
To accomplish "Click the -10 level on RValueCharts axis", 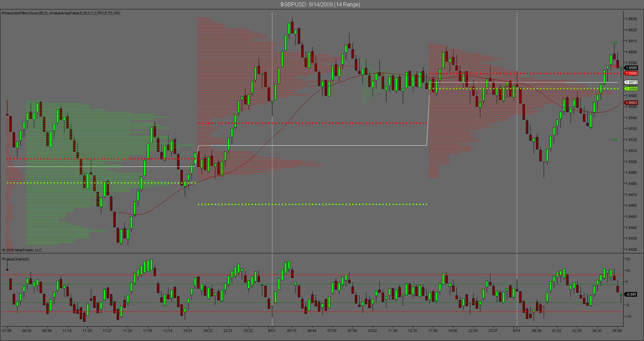I will click(628, 316).
